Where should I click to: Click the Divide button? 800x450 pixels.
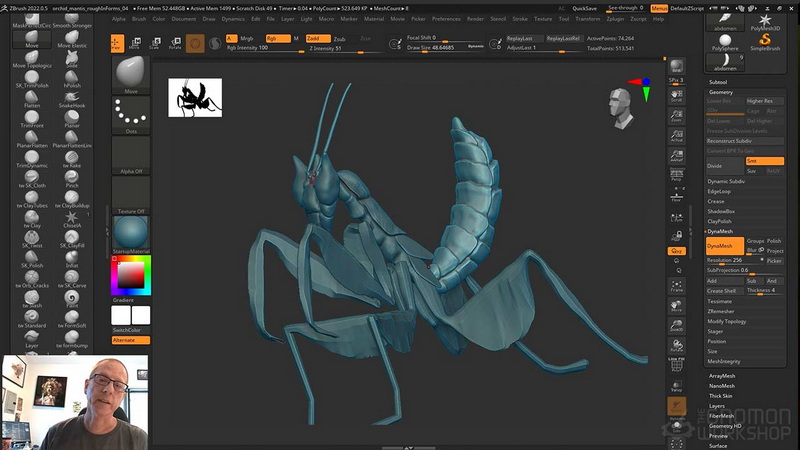724,166
